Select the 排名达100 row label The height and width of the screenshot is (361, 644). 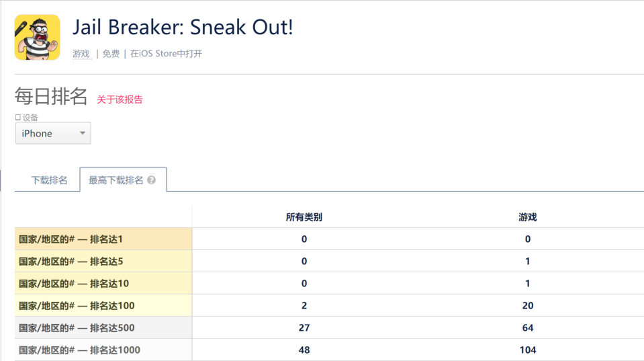76,306
